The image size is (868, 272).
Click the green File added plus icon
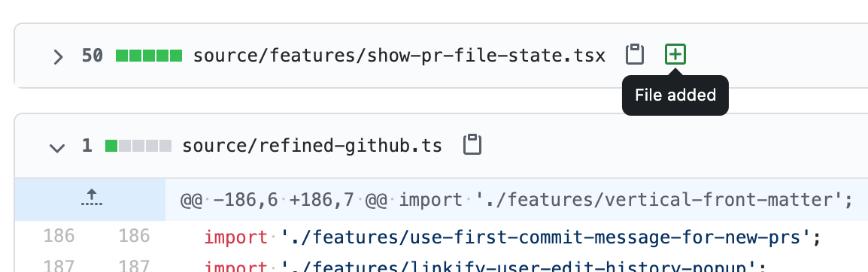[x=675, y=55]
